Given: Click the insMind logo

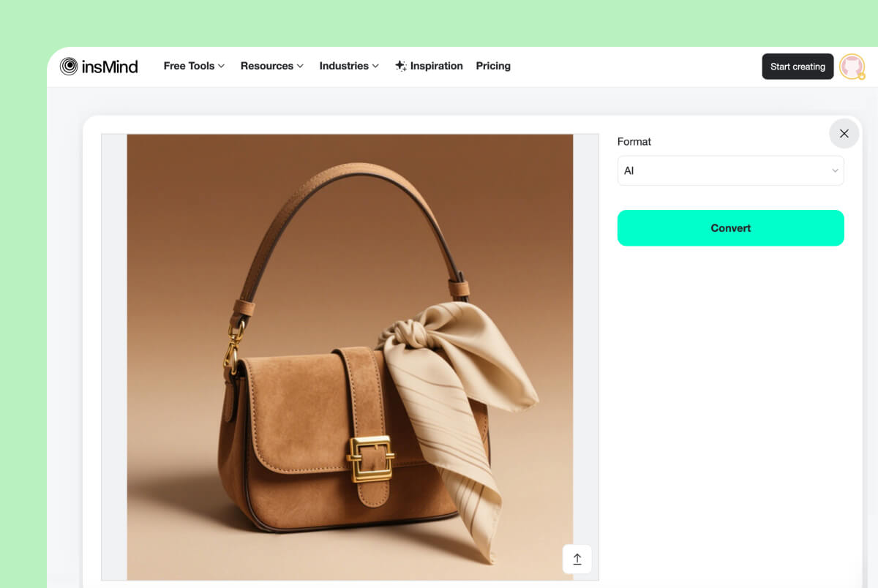Looking at the screenshot, I should click(x=99, y=67).
